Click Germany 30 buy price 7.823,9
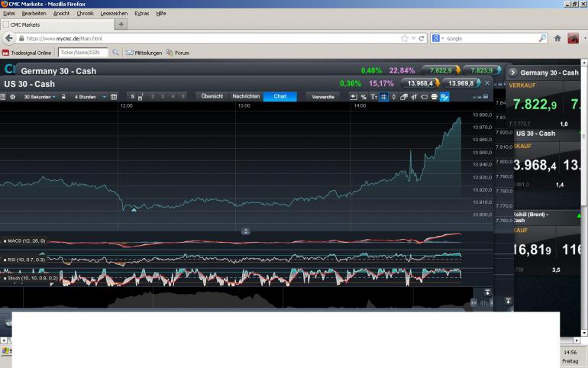Viewport: 588px width, 368px height. point(482,70)
